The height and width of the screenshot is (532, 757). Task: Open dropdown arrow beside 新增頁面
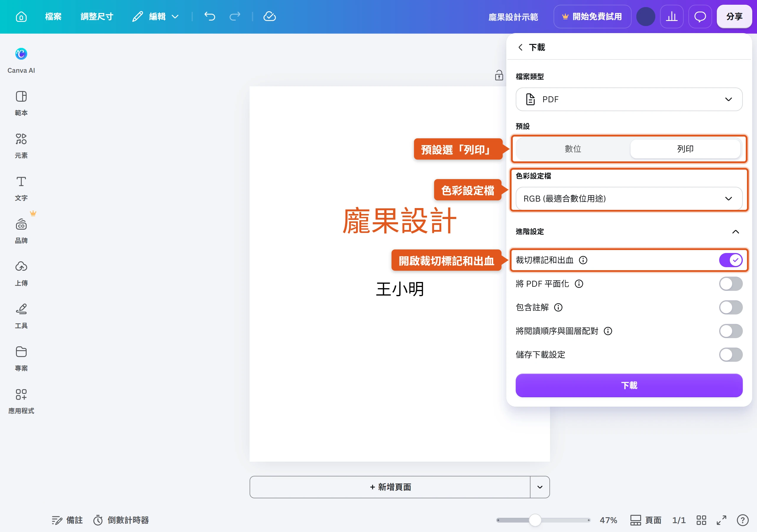point(540,487)
